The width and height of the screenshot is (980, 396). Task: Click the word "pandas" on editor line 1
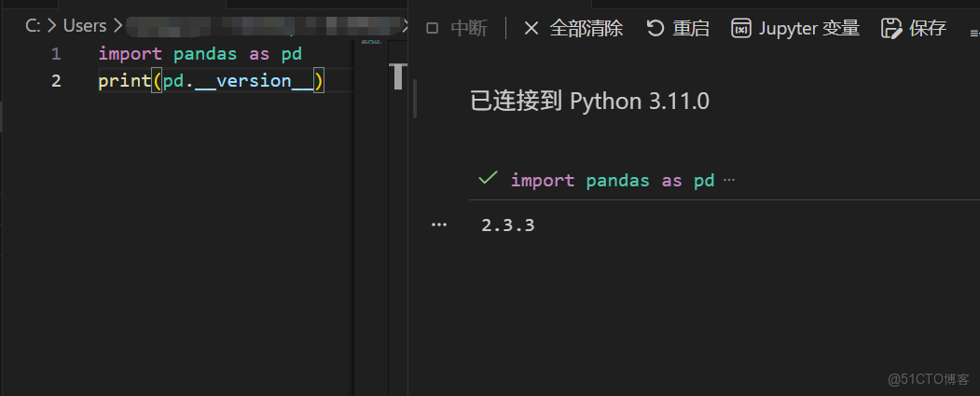pyautogui.click(x=205, y=54)
